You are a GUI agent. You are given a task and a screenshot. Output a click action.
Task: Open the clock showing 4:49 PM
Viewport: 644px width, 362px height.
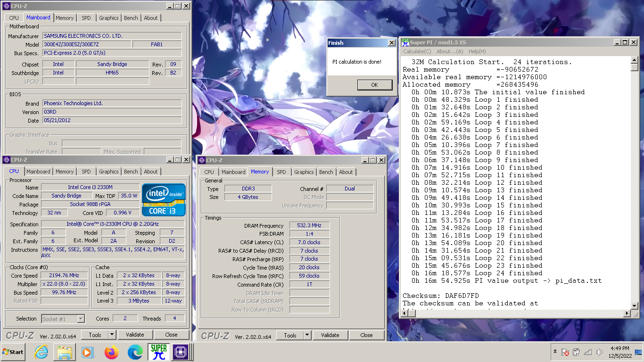pos(619,352)
